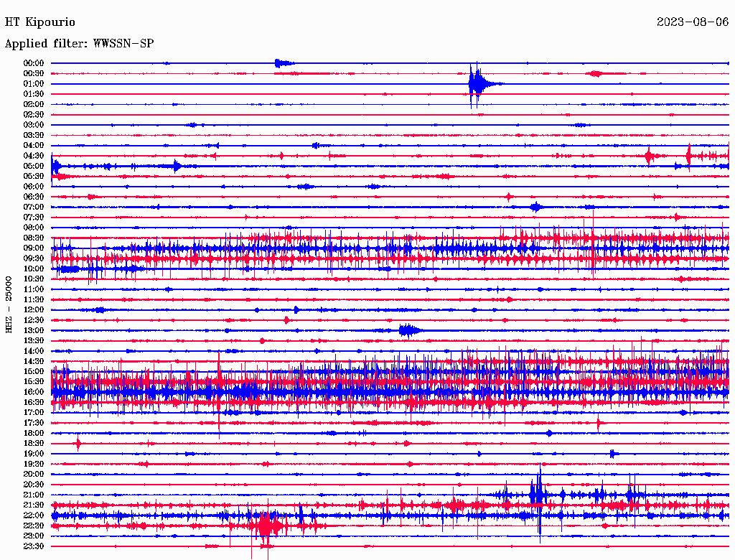Select the 17:00 time label
The height and width of the screenshot is (560, 735).
click(34, 414)
